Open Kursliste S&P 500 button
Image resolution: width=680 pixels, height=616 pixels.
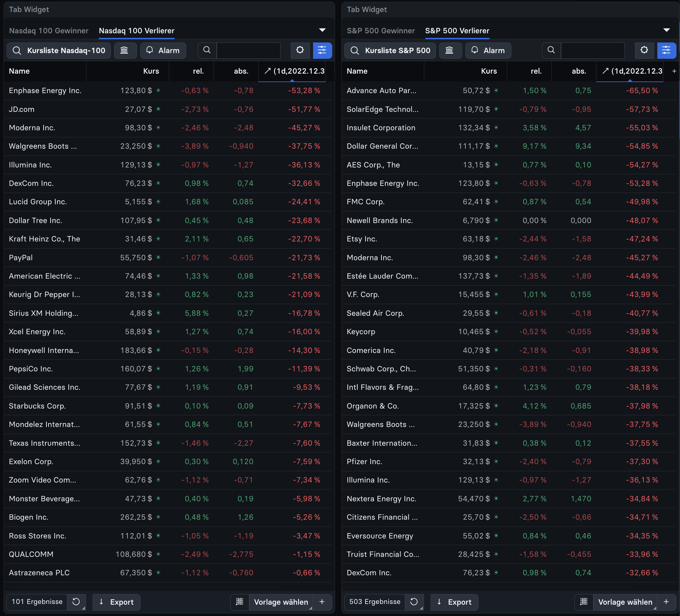390,51
